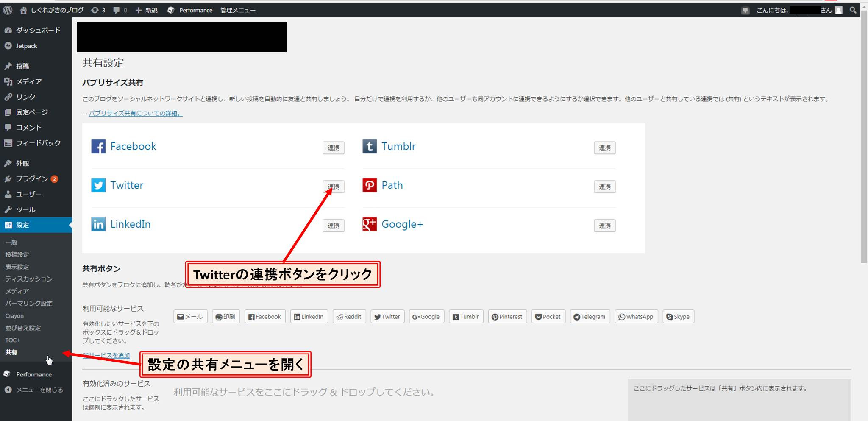Open the ユーザー sidebar menu
The width and height of the screenshot is (868, 421).
click(x=36, y=194)
